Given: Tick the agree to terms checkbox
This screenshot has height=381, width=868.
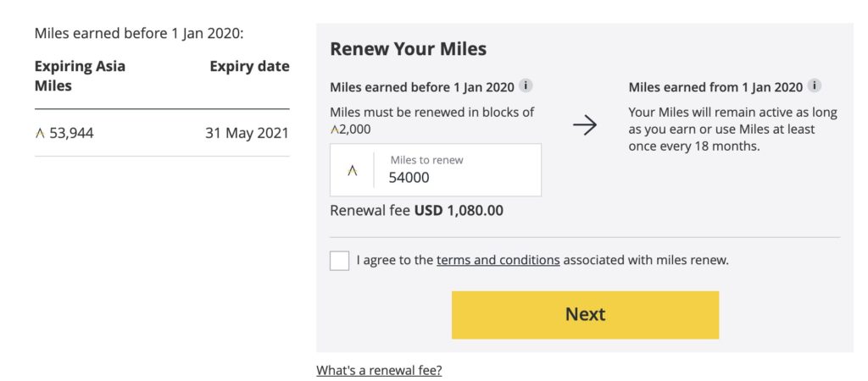Looking at the screenshot, I should click(x=339, y=260).
